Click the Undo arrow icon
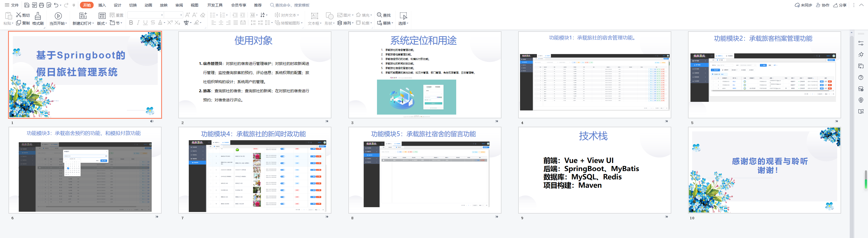The height and width of the screenshot is (238, 868). pos(56,5)
